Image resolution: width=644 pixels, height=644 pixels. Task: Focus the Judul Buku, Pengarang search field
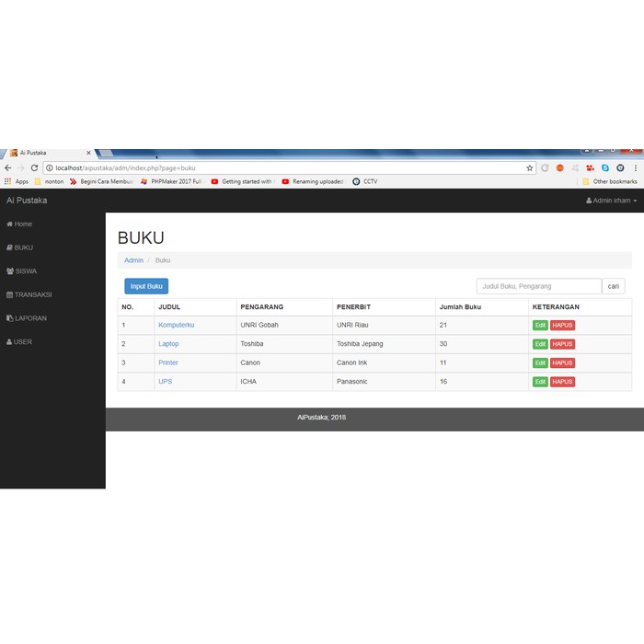[x=538, y=286]
